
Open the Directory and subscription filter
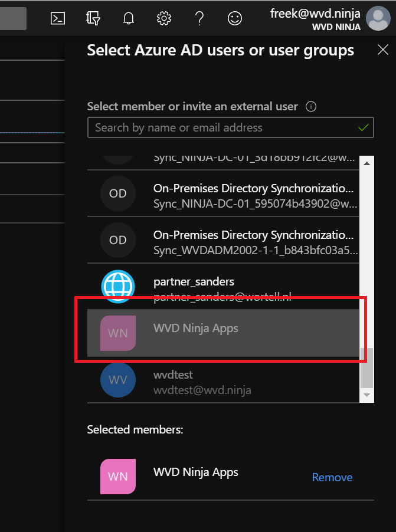(93, 18)
